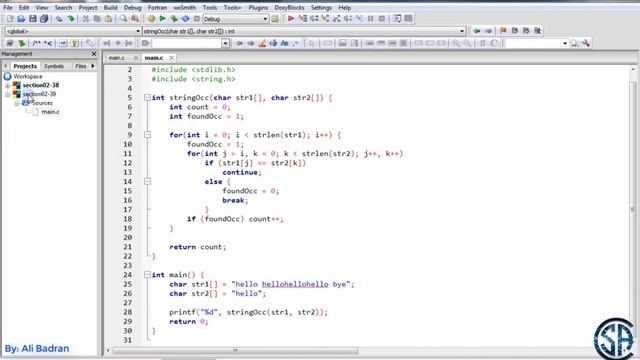Expand the section02-38 project node

click(8, 85)
